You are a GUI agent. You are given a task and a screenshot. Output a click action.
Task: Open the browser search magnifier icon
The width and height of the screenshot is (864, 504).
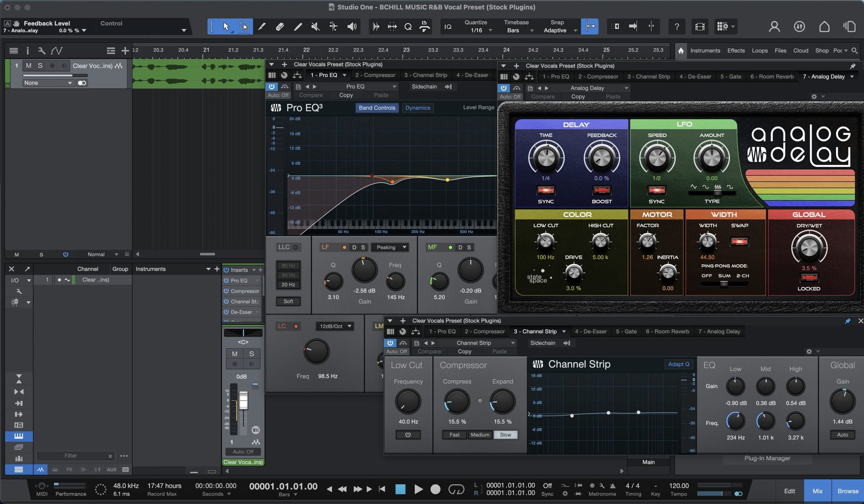[x=855, y=51]
